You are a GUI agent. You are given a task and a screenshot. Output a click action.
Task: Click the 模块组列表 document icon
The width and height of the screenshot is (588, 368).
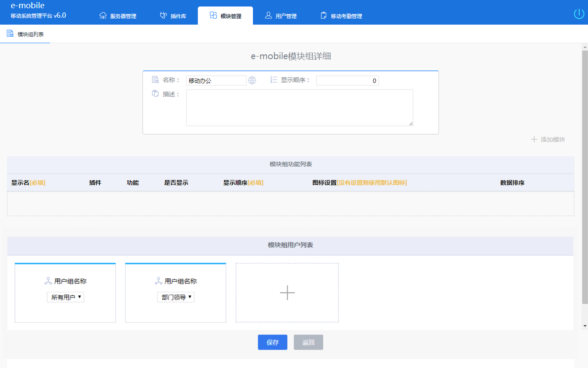(x=10, y=34)
